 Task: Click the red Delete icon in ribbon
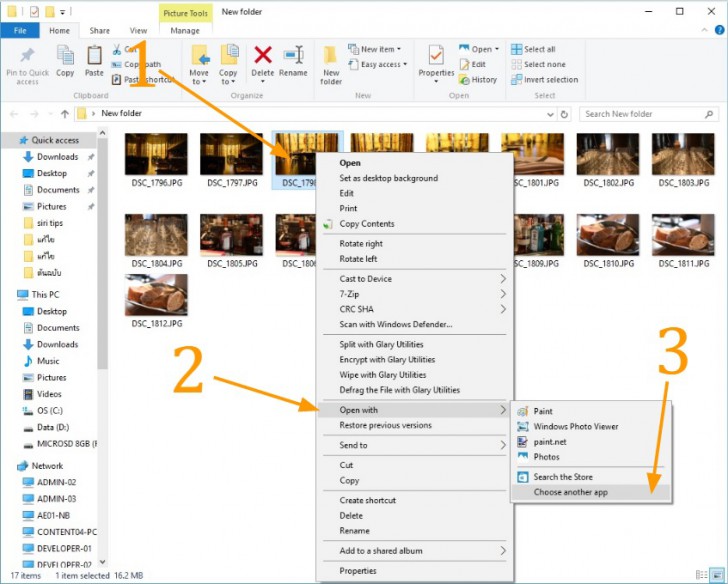tap(263, 55)
